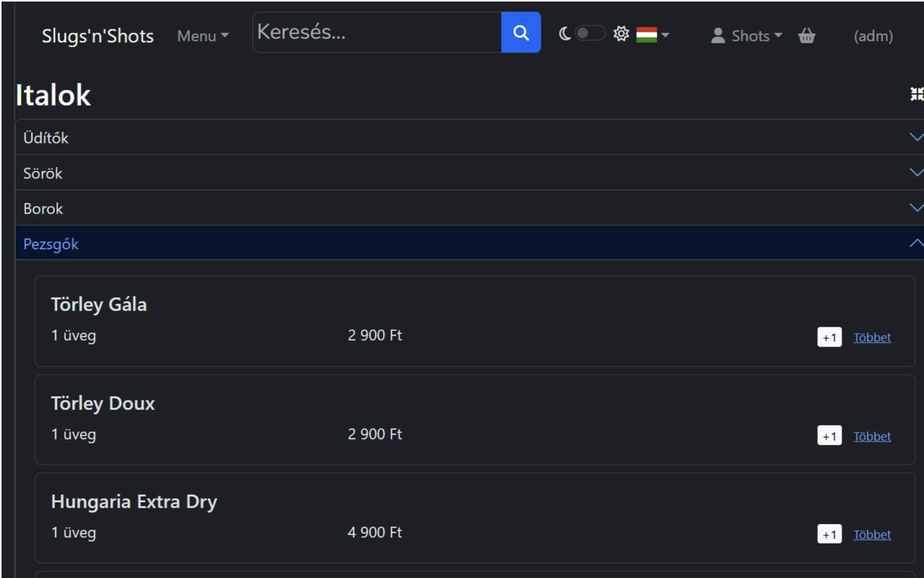This screenshot has height=578, width=924.
Task: Open the shopping basket icon
Action: tap(806, 35)
